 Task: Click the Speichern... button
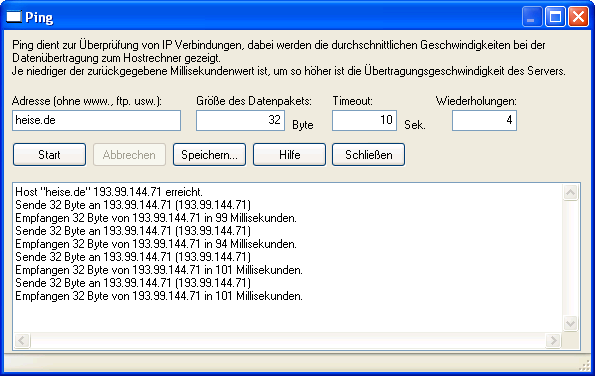[209, 155]
